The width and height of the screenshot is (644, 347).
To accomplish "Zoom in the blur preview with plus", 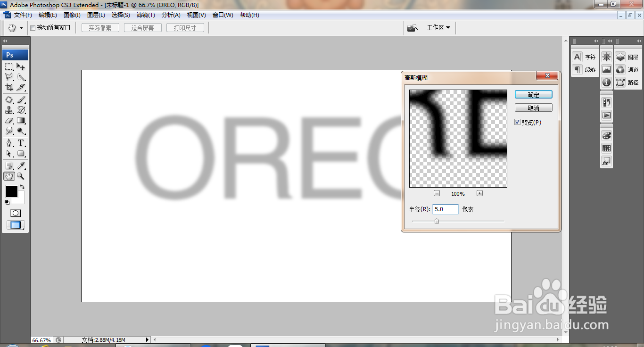I will (479, 193).
